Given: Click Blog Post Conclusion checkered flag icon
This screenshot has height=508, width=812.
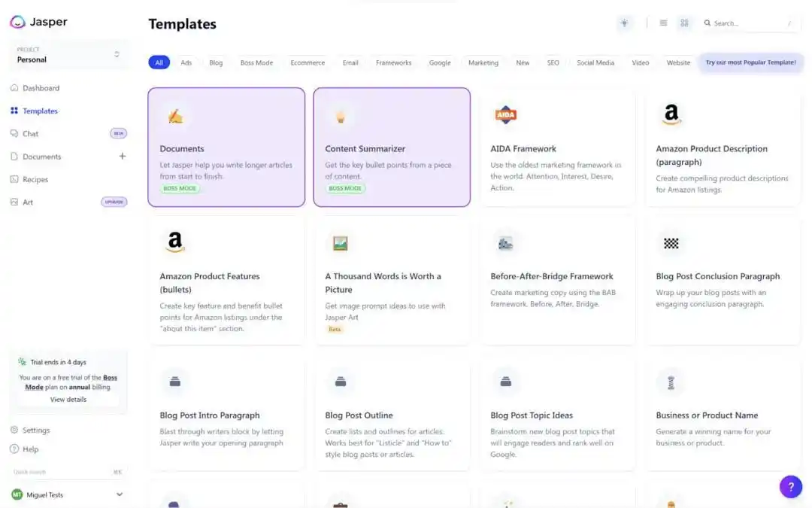Looking at the screenshot, I should (671, 243).
